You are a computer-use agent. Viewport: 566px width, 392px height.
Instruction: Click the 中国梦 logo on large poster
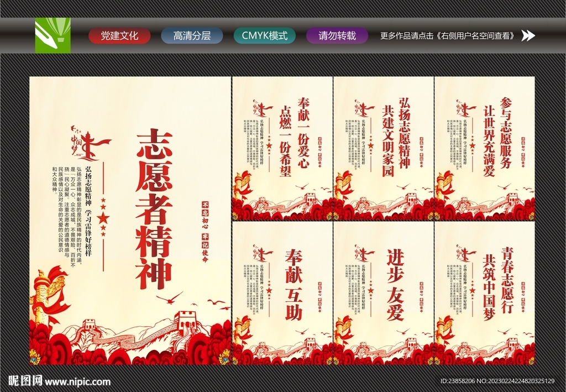90,143
